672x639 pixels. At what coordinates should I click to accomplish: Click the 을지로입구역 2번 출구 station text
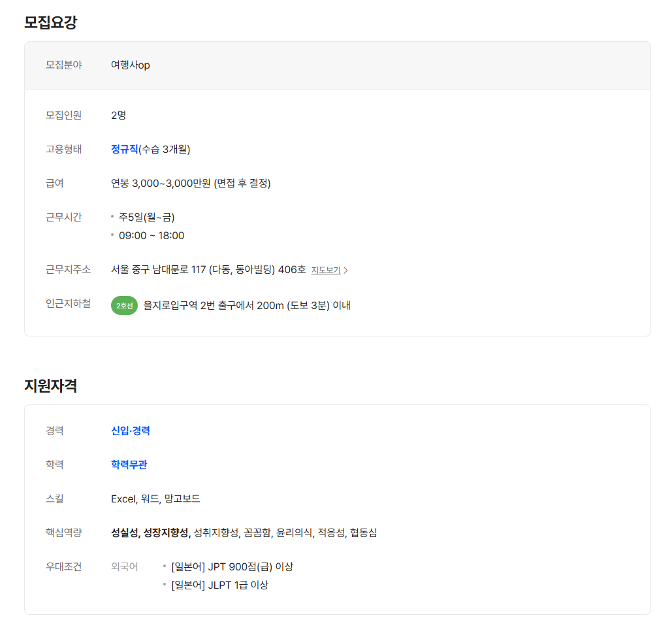[247, 305]
